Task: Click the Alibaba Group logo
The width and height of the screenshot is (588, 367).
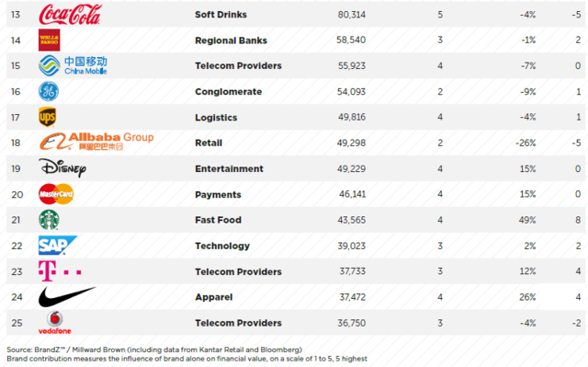Action: click(x=96, y=142)
